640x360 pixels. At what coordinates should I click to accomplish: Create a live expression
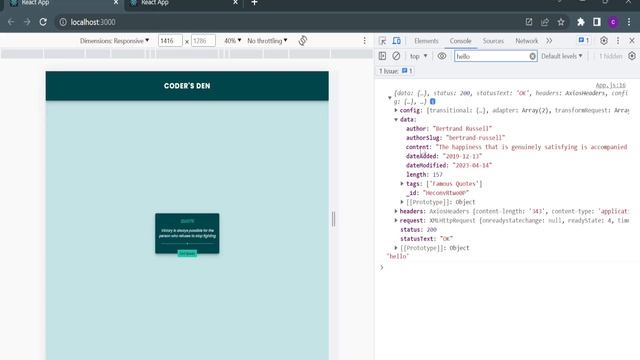[x=442, y=56]
